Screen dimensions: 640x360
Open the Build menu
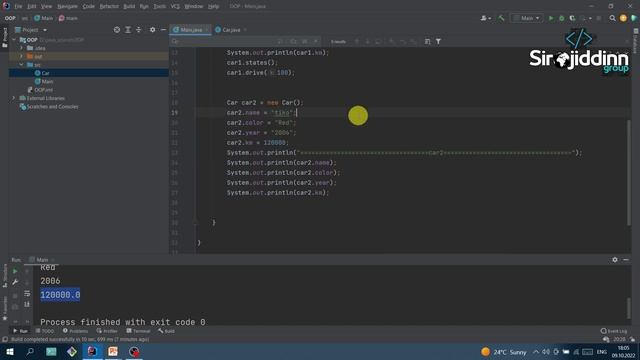point(129,7)
